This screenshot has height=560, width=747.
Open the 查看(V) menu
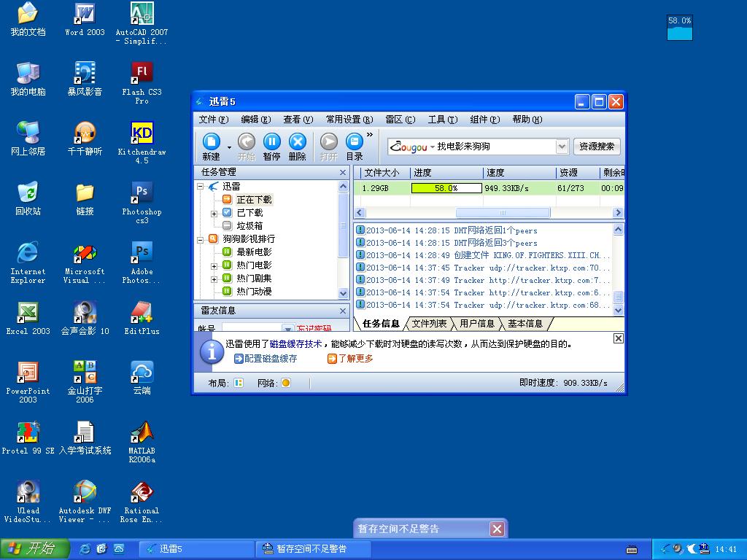[x=298, y=120]
